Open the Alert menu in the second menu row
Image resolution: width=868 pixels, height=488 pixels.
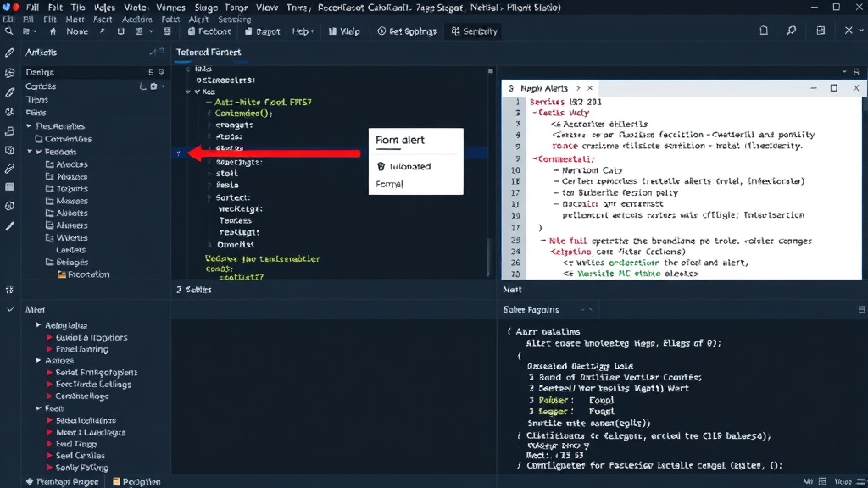(x=198, y=19)
